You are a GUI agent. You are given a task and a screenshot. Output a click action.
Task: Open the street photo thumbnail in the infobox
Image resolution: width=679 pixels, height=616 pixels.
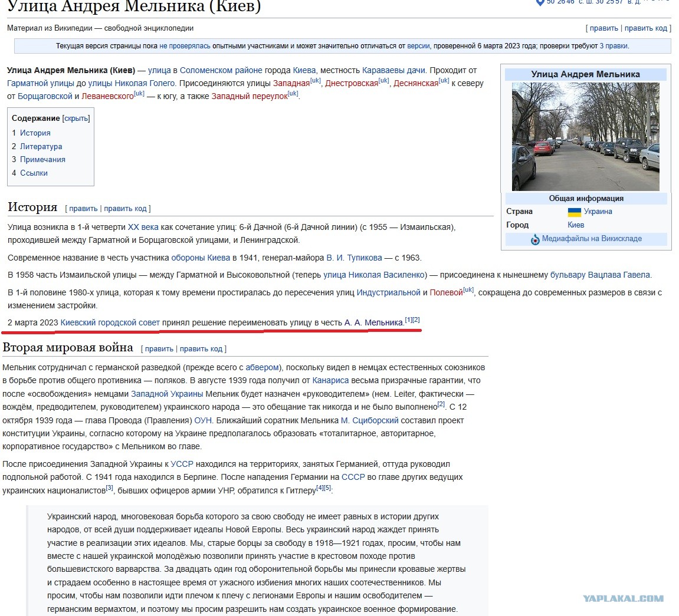click(585, 137)
